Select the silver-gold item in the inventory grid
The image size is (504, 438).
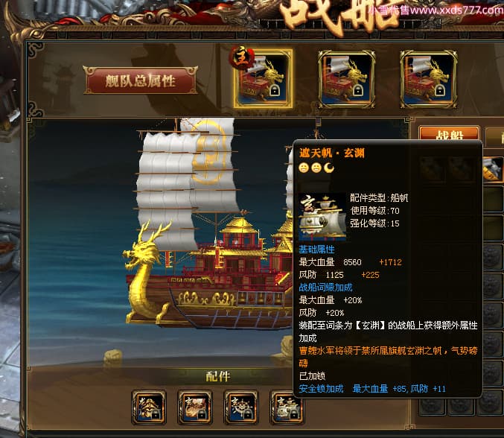click(x=494, y=169)
